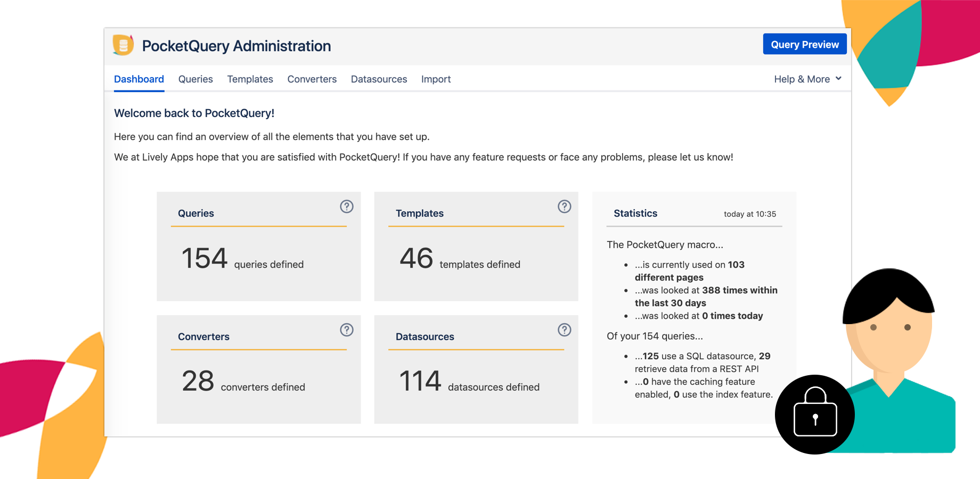
Task: Click 'Of your 154 queries...' text
Action: point(655,336)
